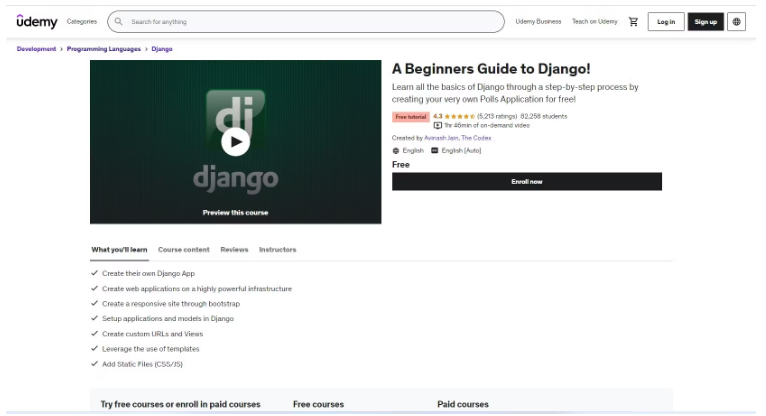
Task: Click 'Add Static Files (CSS/JS)' item
Action: click(x=142, y=364)
